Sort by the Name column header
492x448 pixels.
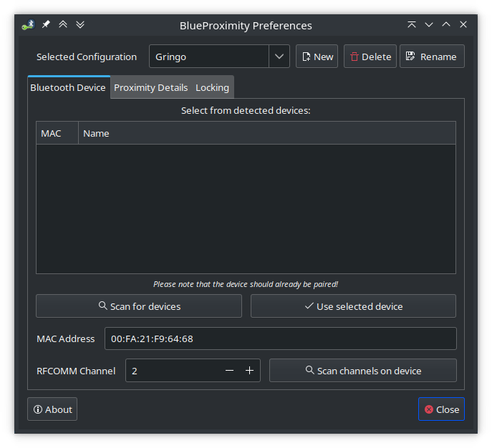click(x=267, y=133)
